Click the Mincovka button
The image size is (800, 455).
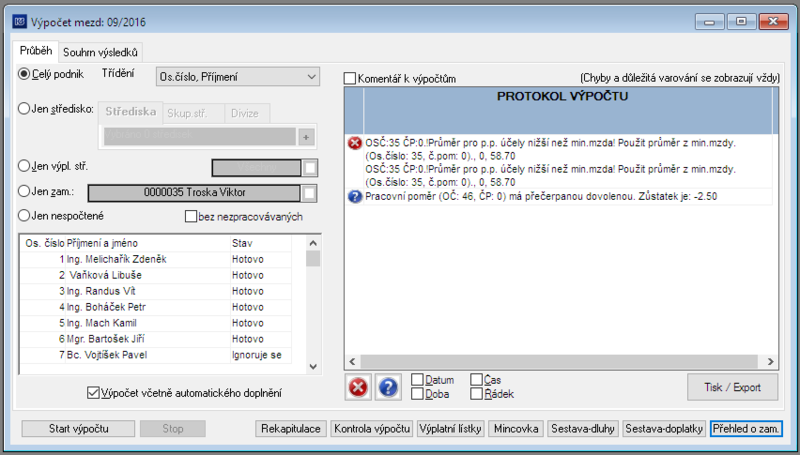pos(516,428)
